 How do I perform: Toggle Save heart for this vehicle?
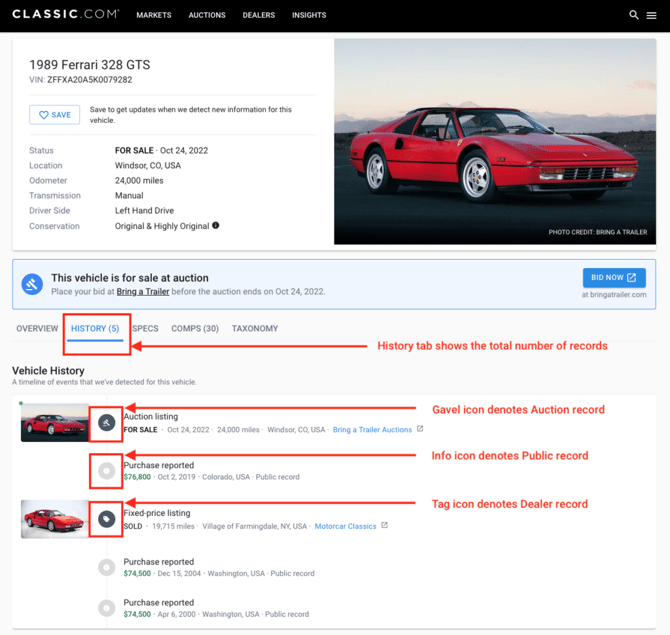coord(55,115)
